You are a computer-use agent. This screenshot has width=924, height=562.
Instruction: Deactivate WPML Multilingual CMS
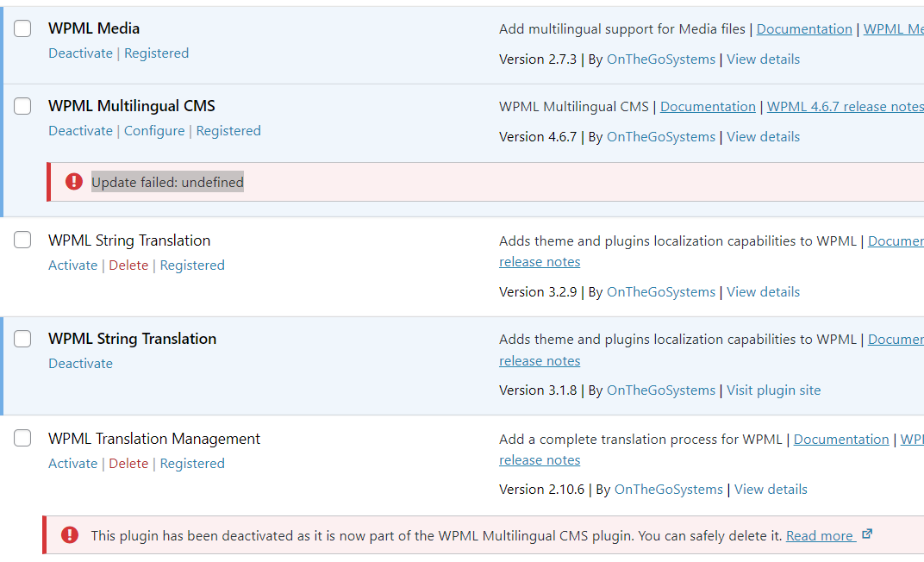[80, 131]
